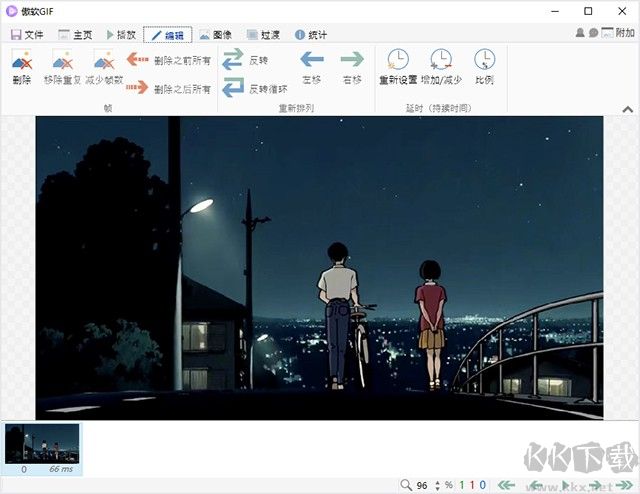The height and width of the screenshot is (494, 640).
Task: Click the 比例 delay scale clock icon
Action: 484,59
